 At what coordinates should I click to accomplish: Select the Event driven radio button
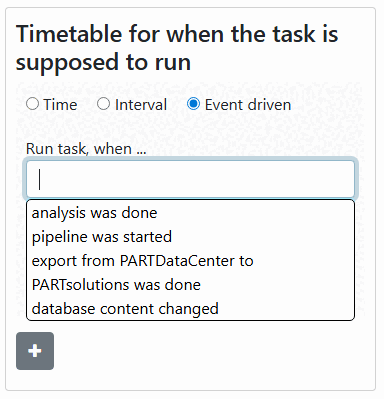click(x=193, y=104)
